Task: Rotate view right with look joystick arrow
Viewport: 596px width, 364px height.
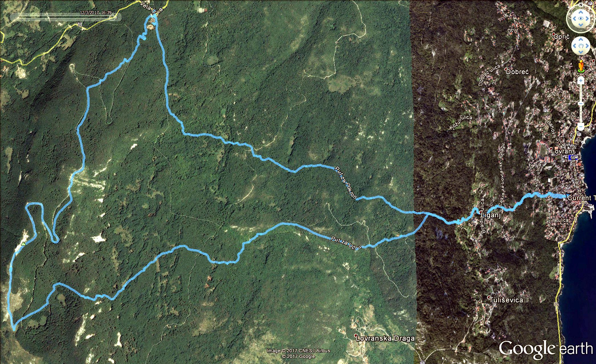Action: (587, 18)
